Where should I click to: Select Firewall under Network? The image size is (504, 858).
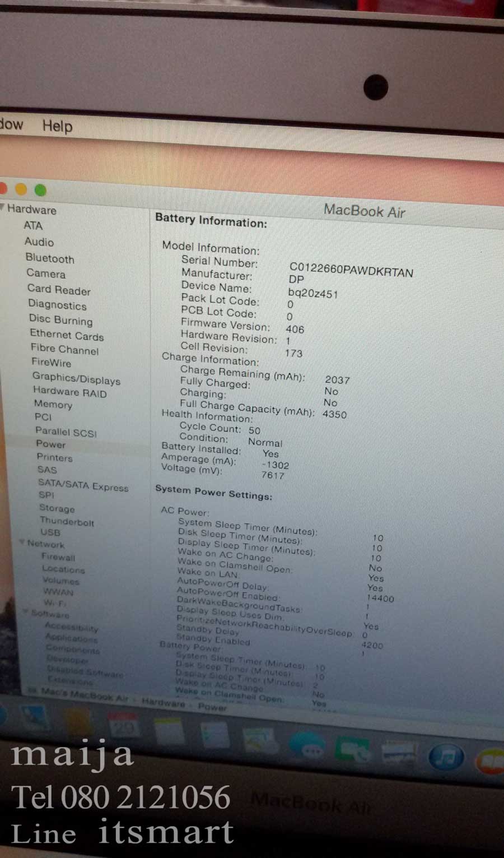(x=58, y=557)
